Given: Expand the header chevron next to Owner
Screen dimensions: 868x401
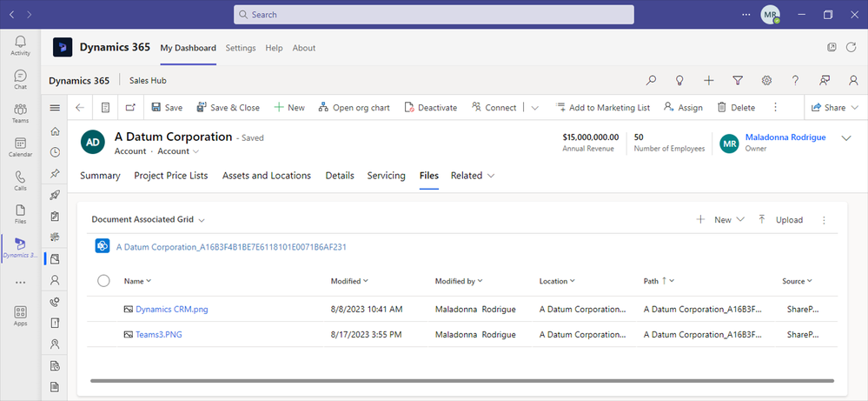Looking at the screenshot, I should pyautogui.click(x=846, y=138).
